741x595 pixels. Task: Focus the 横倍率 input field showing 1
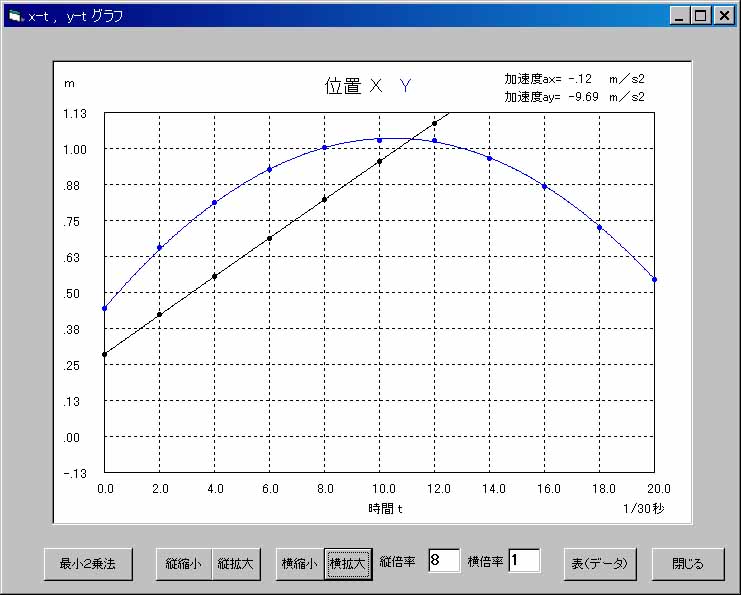coord(524,561)
